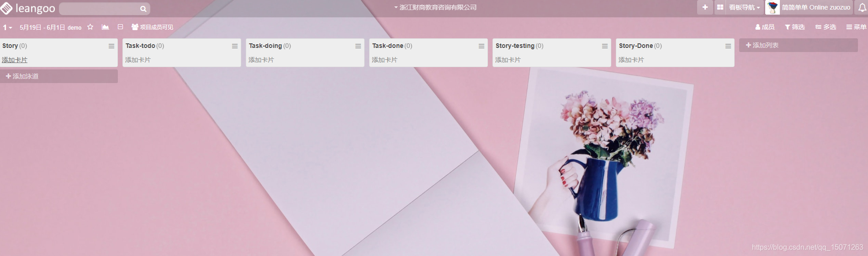Enable 多选 multi-select mode
The height and width of the screenshot is (256, 868).
tap(826, 27)
